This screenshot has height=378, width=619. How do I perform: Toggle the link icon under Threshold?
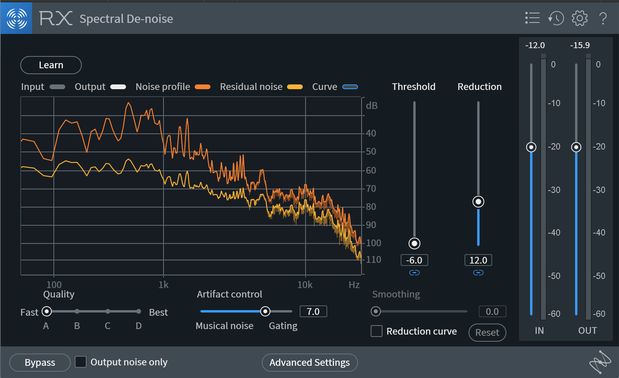pyautogui.click(x=414, y=273)
